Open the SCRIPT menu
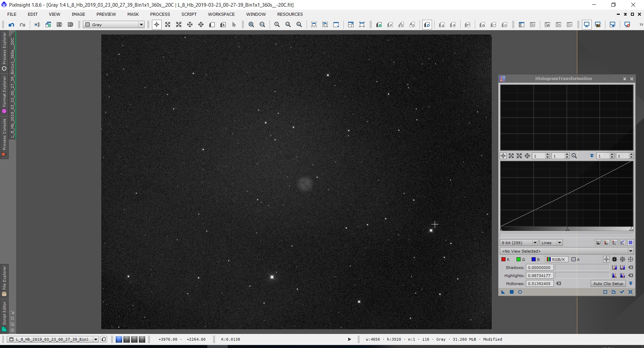This screenshot has height=348, width=644. click(x=189, y=14)
